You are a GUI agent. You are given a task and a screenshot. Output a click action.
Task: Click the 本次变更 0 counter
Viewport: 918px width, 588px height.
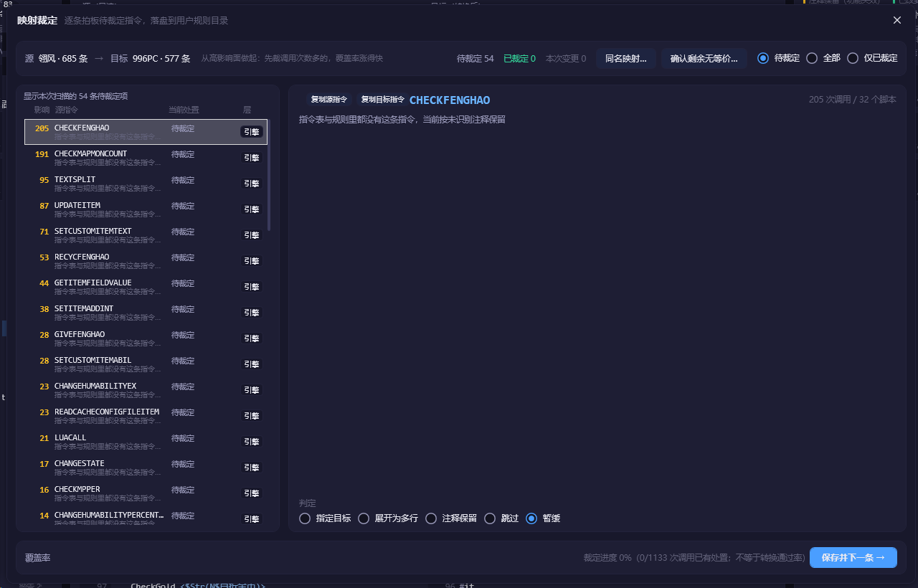pos(566,59)
